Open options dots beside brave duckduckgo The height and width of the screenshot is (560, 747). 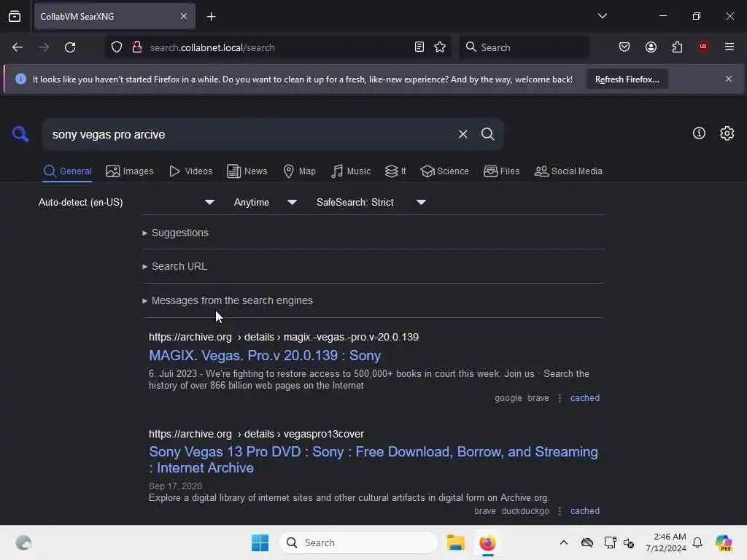560,511
